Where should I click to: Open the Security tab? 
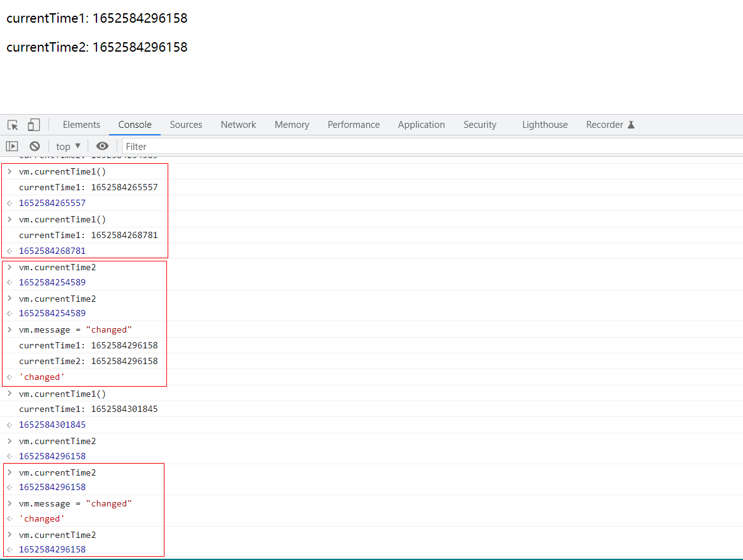tap(480, 125)
